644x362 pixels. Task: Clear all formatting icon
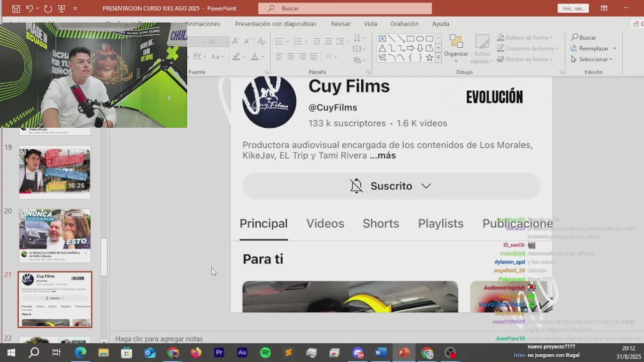coord(262,42)
